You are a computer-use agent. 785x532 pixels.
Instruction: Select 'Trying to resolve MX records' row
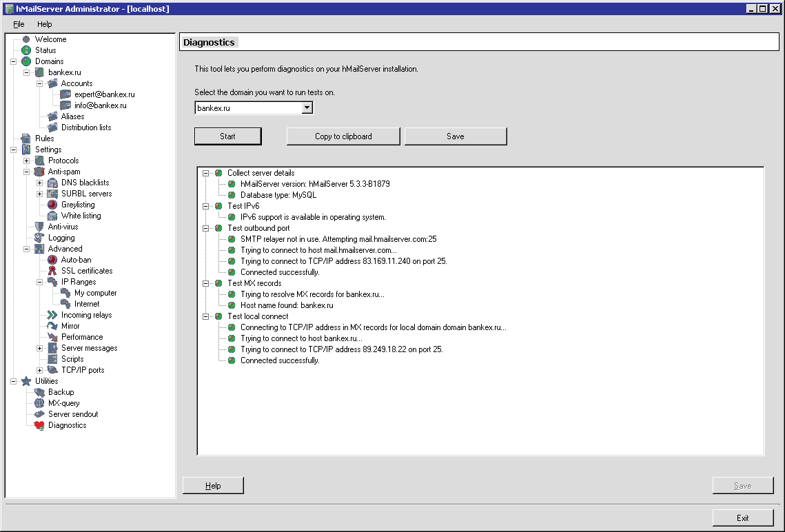pos(312,294)
